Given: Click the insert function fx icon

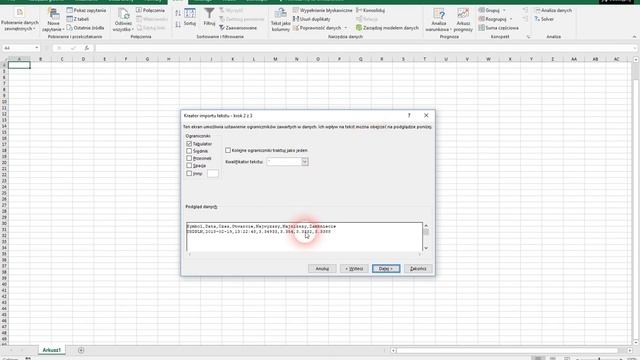Looking at the screenshot, I should [x=87, y=48].
